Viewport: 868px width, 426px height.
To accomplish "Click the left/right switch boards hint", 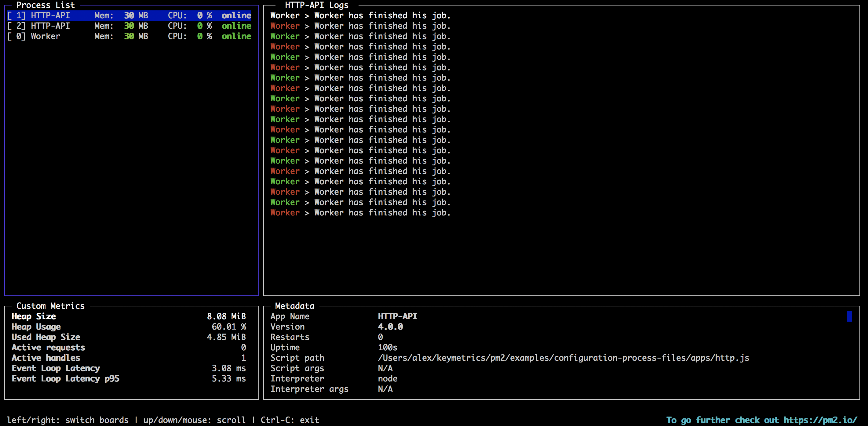I will click(67, 420).
